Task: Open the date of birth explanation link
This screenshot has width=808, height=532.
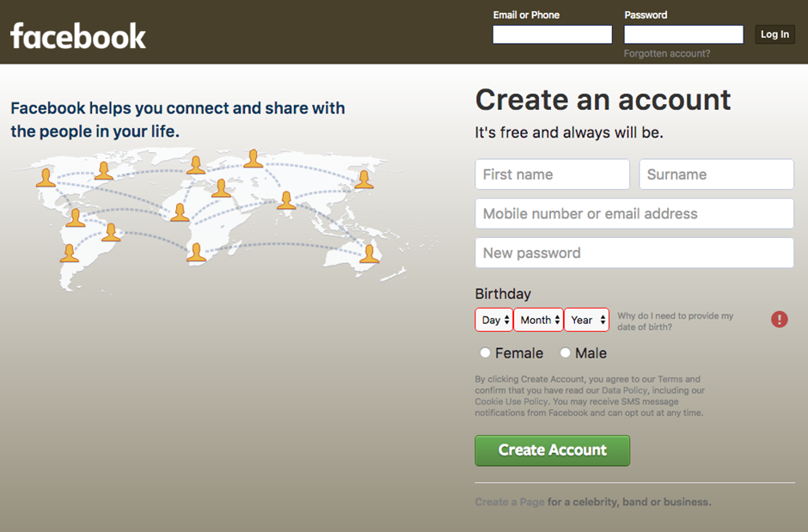Action: coord(675,321)
